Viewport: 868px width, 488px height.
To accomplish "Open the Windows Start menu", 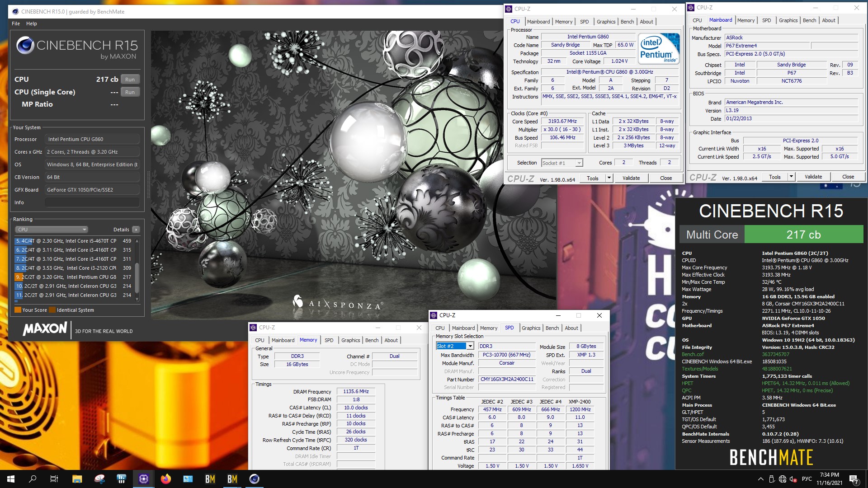I will 11,479.
